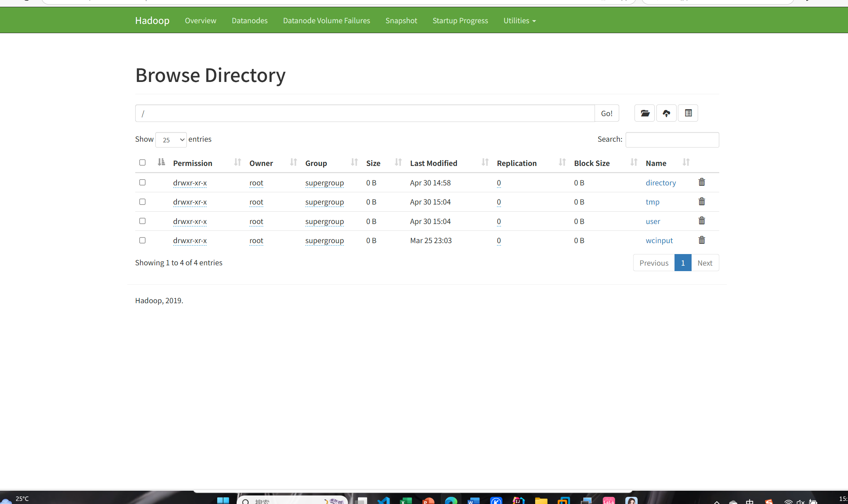Toggle the select-all header checkbox
Image resolution: width=848 pixels, height=504 pixels.
[142, 163]
